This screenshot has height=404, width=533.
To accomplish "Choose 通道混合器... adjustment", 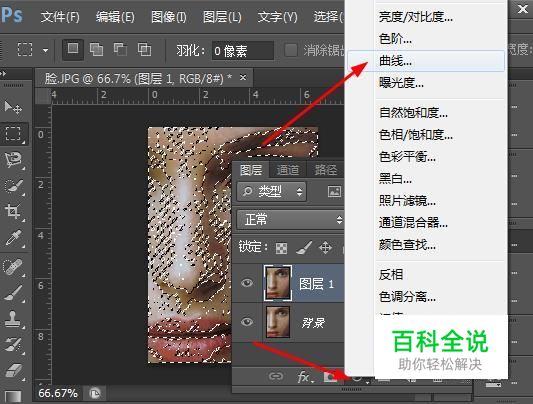I will pyautogui.click(x=413, y=223).
